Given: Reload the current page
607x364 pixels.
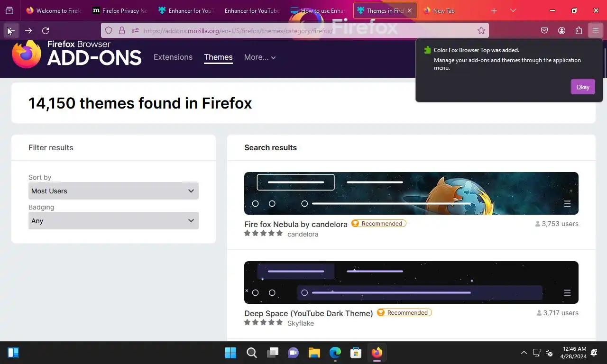Looking at the screenshot, I should [x=46, y=31].
